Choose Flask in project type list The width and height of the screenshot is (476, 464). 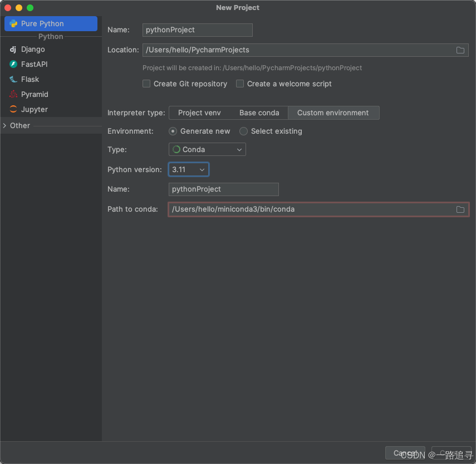coord(51,79)
